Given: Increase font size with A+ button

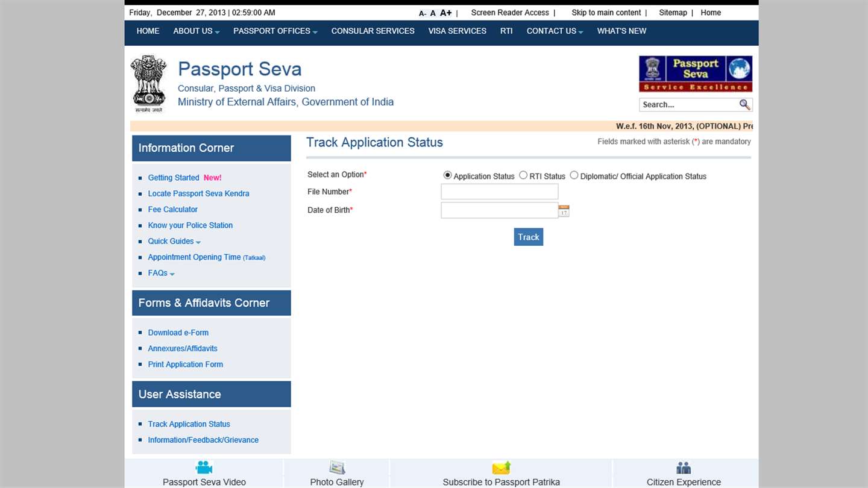Looking at the screenshot, I should 446,13.
